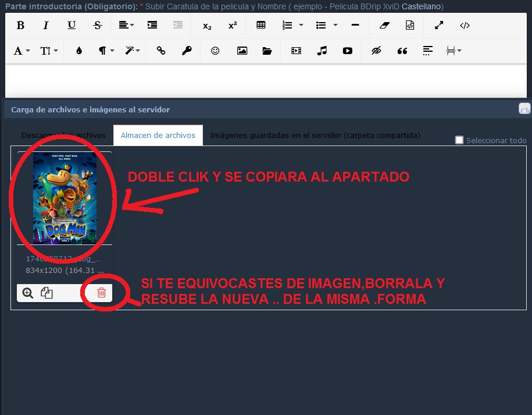The image size is (532, 415).
Task: Open font size dropdown
Action: [49, 51]
